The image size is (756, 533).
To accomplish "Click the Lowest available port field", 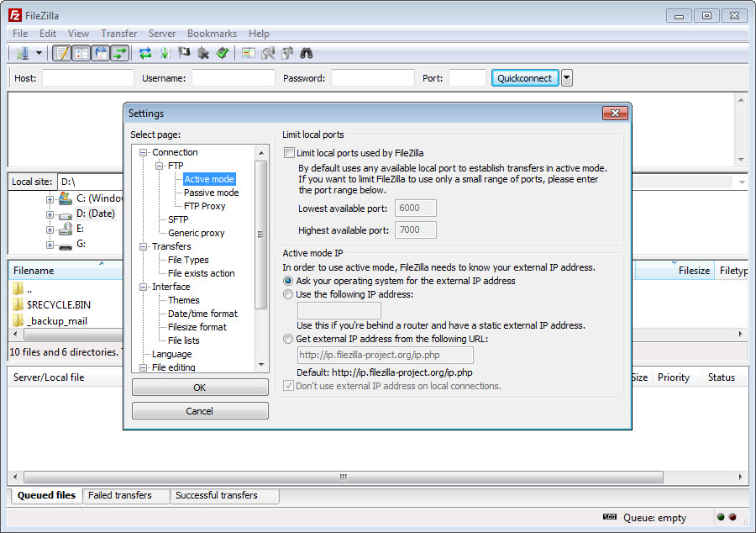I will (x=416, y=208).
